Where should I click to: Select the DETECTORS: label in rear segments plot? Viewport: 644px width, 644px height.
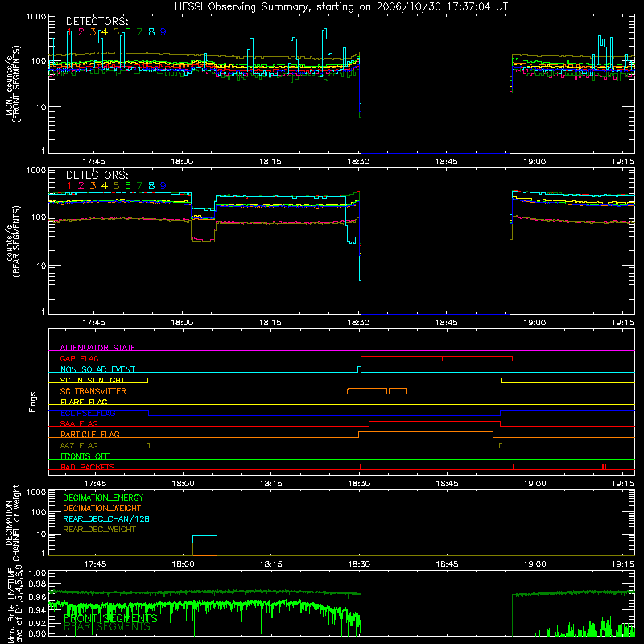tap(97, 175)
